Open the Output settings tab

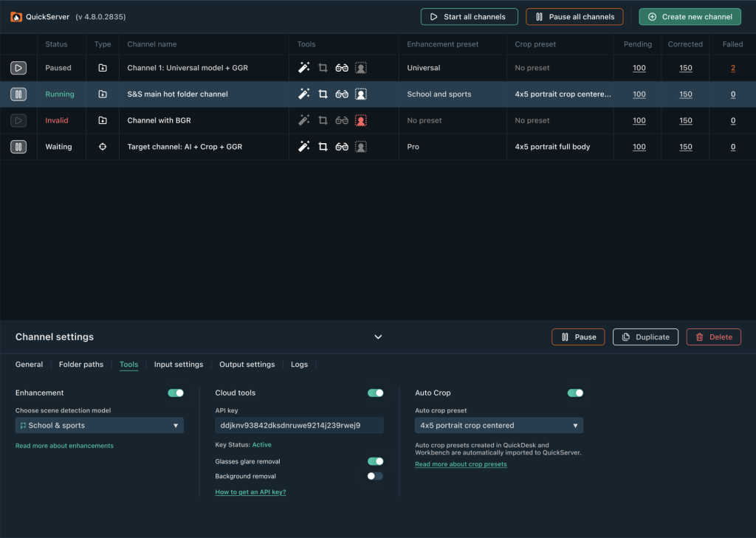(x=247, y=365)
